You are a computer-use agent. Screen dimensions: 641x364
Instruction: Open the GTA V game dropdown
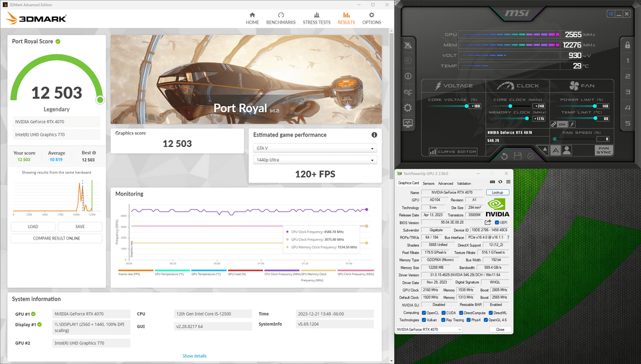(315, 148)
